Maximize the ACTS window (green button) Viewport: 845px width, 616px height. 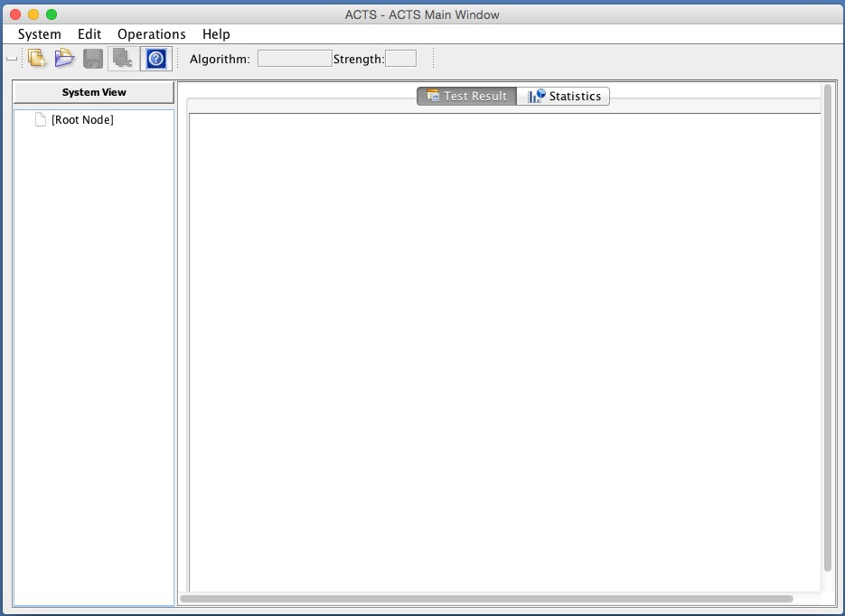tap(52, 14)
